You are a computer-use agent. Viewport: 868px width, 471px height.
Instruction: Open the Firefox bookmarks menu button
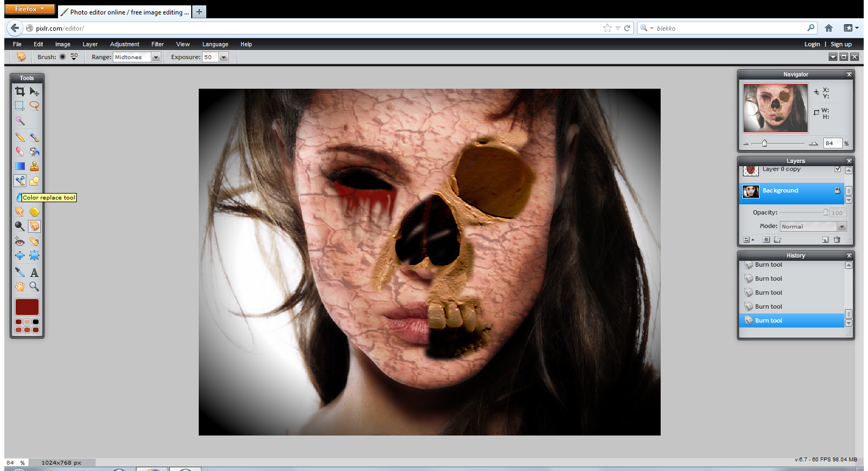point(851,28)
